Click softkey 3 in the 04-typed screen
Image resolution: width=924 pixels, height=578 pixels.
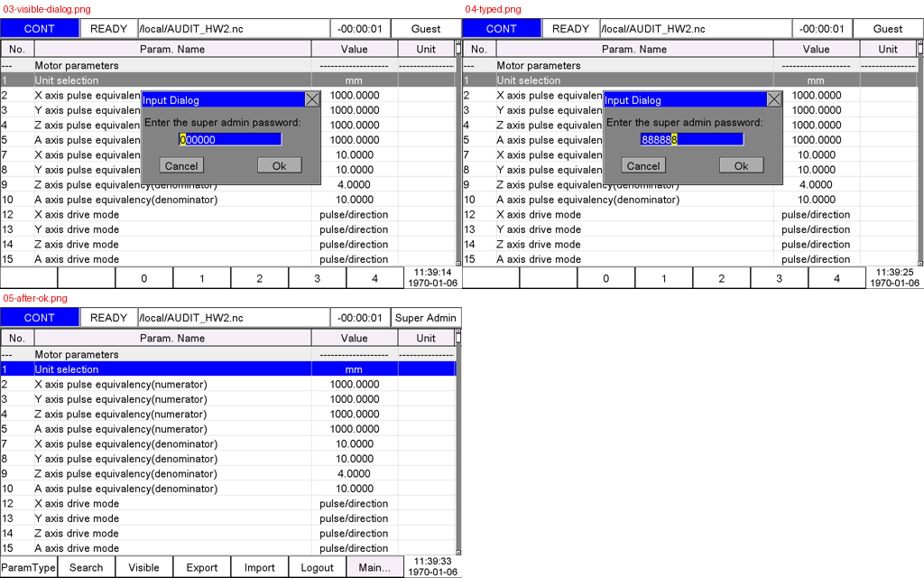tap(779, 278)
